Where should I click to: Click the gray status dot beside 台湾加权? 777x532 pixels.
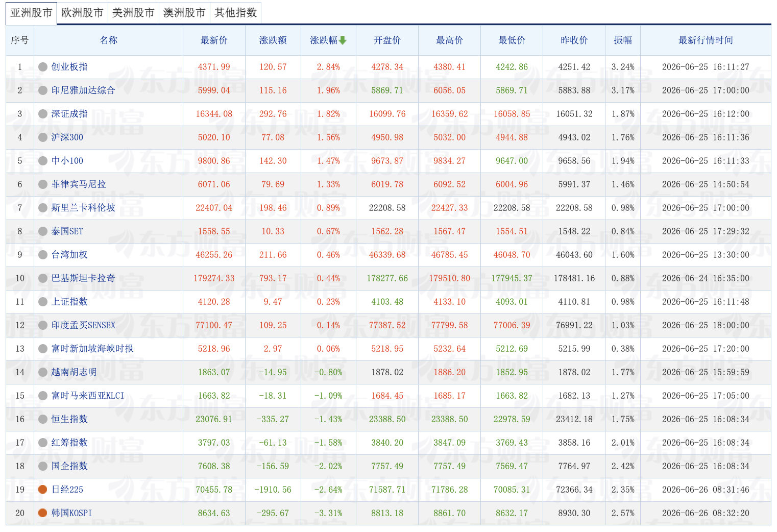tap(43, 255)
